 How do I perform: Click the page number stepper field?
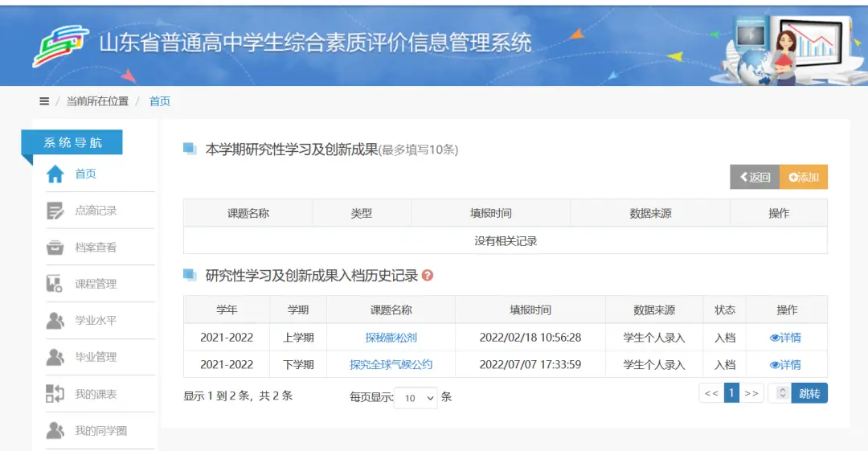click(x=780, y=393)
